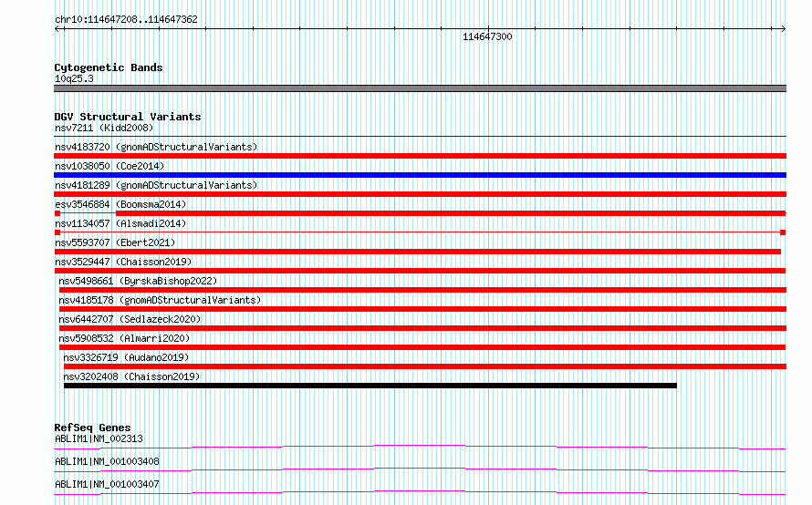Click the thin line feature of nsv7211

420,137
